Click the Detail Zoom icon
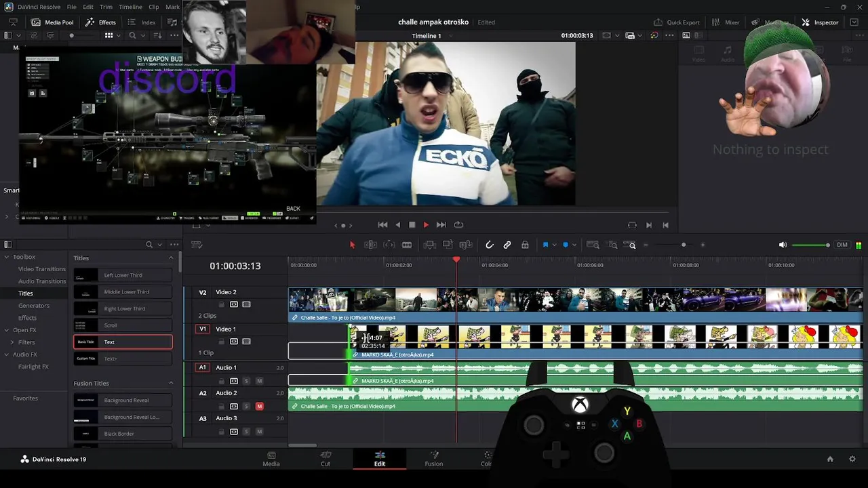Image resolution: width=868 pixels, height=488 pixels. click(612, 245)
